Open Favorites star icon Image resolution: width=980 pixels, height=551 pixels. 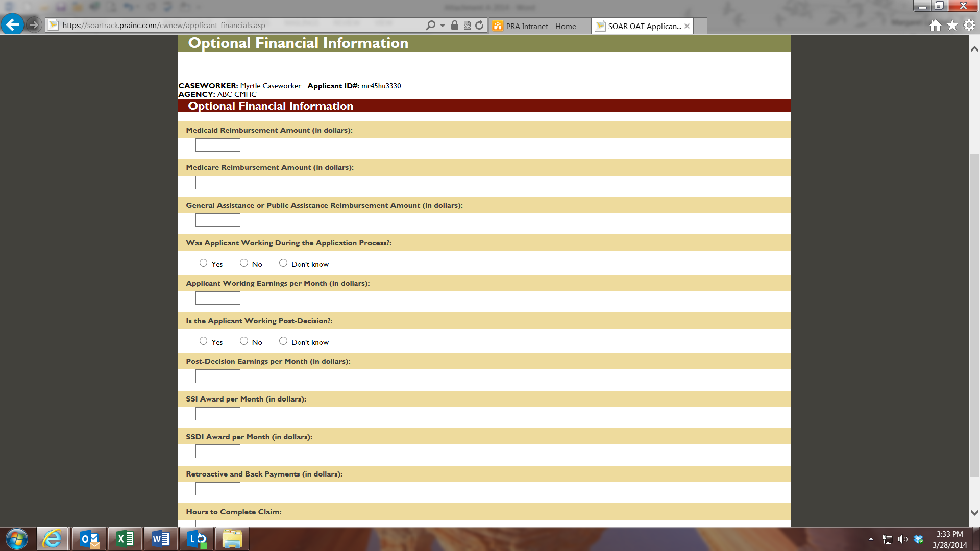(952, 25)
